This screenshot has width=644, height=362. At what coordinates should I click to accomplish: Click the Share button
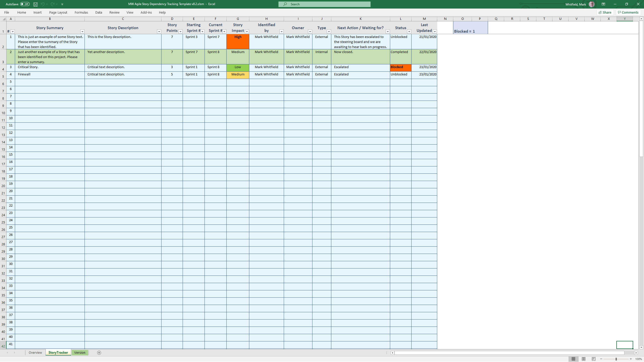click(x=605, y=12)
